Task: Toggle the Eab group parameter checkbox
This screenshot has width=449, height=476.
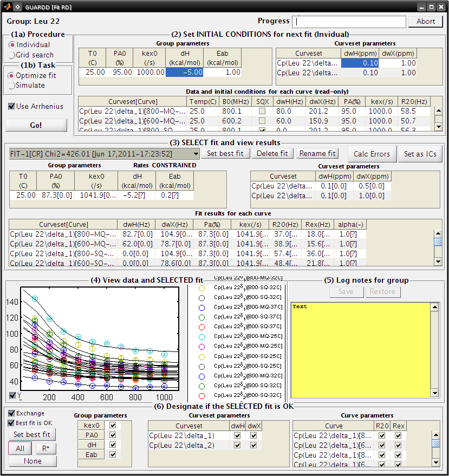Action: pos(113,454)
